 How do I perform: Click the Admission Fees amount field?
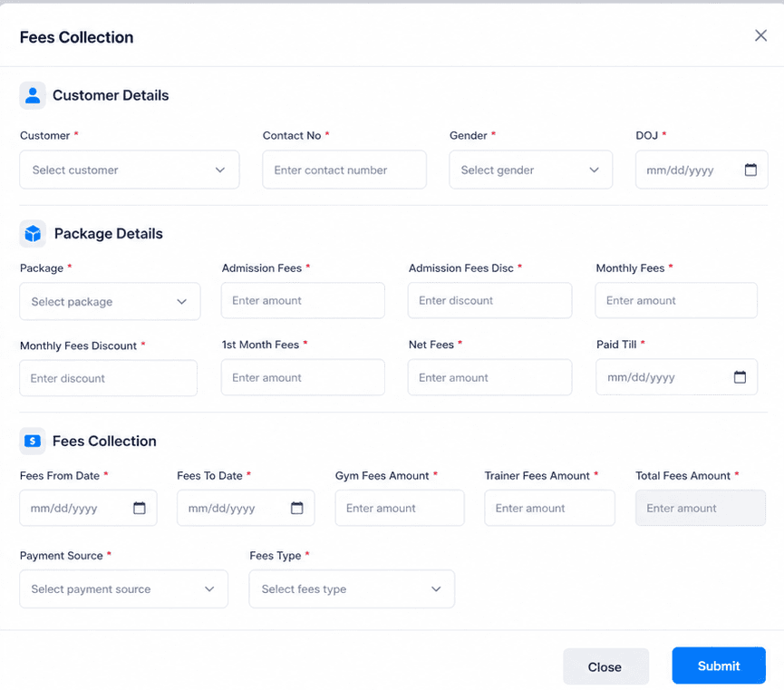coord(303,300)
